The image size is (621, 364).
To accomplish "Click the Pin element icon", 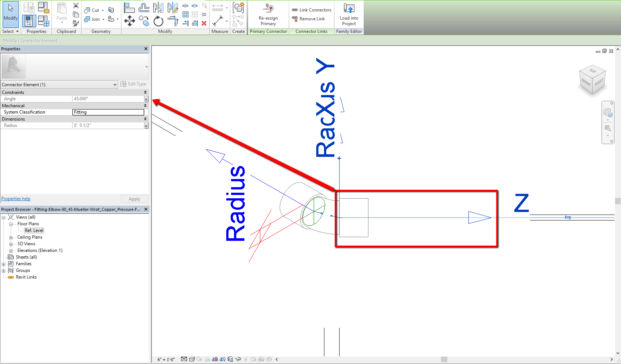I will (x=204, y=14).
